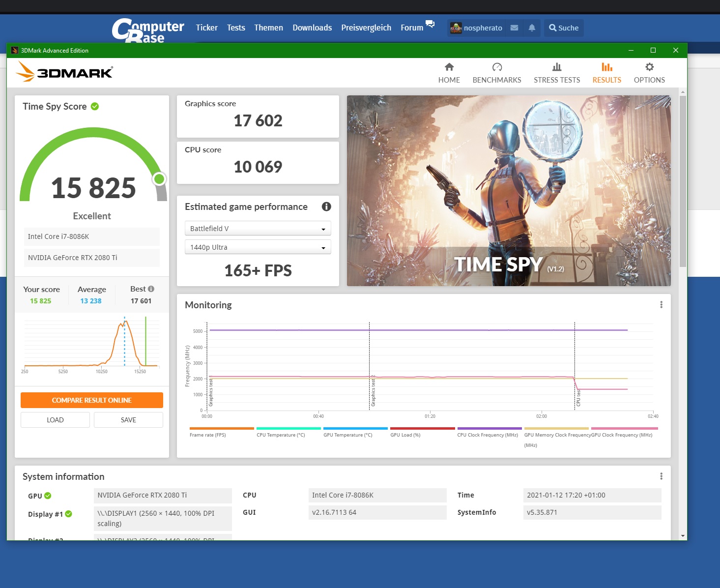This screenshot has height=588, width=720.
Task: Open the HOME section house icon
Action: pyautogui.click(x=449, y=67)
